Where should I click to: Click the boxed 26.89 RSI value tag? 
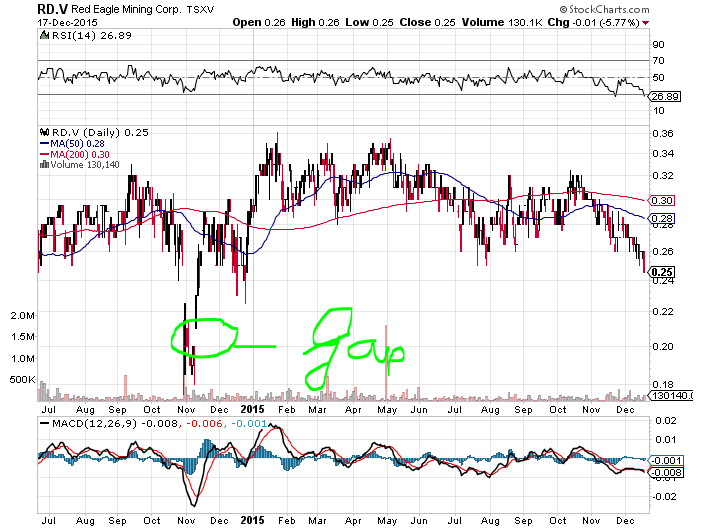(665, 96)
